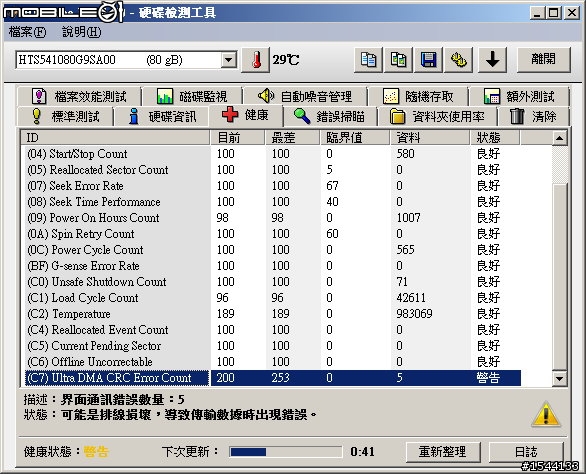Click the 0:41 countdown timer

click(363, 452)
